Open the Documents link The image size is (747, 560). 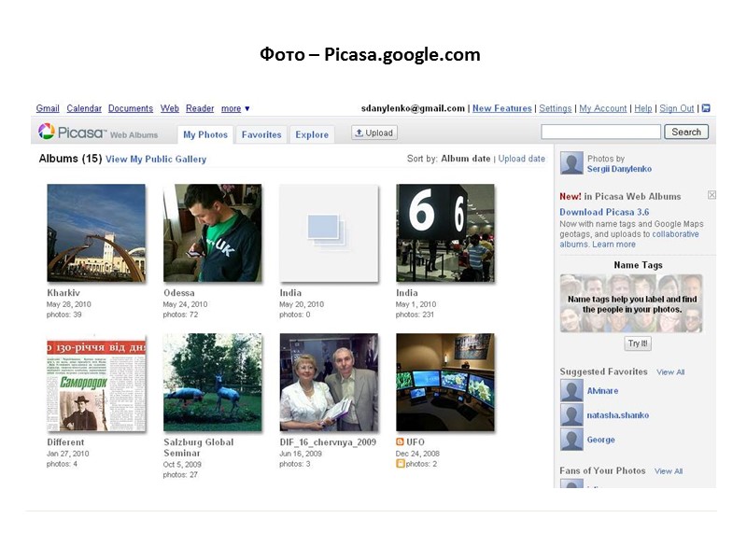pos(131,108)
